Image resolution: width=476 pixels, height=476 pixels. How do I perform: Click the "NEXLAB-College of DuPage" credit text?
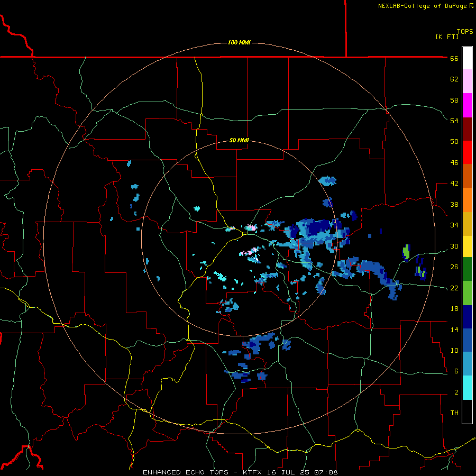point(422,6)
